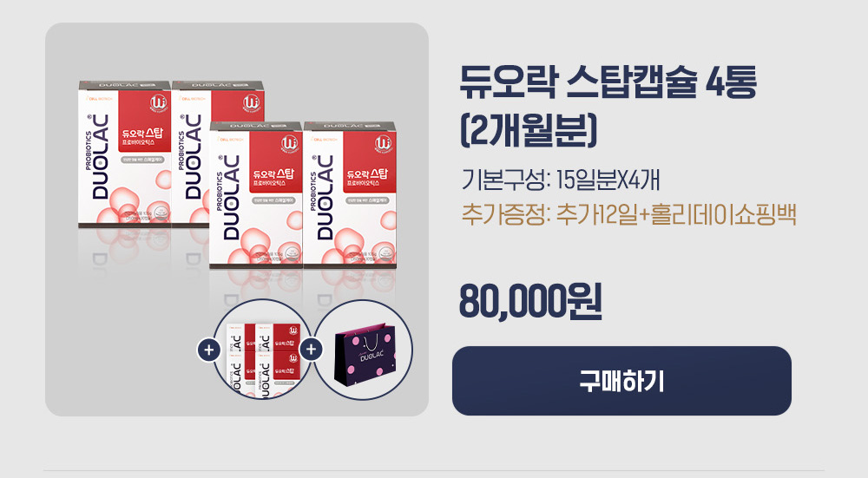
Task: Click the Wi logo on the far-left box
Action: pyautogui.click(x=159, y=103)
